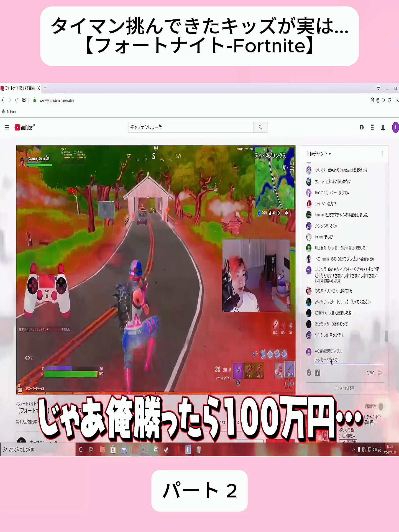
Task: Open a new browser tab with plus
Action: pos(45,88)
